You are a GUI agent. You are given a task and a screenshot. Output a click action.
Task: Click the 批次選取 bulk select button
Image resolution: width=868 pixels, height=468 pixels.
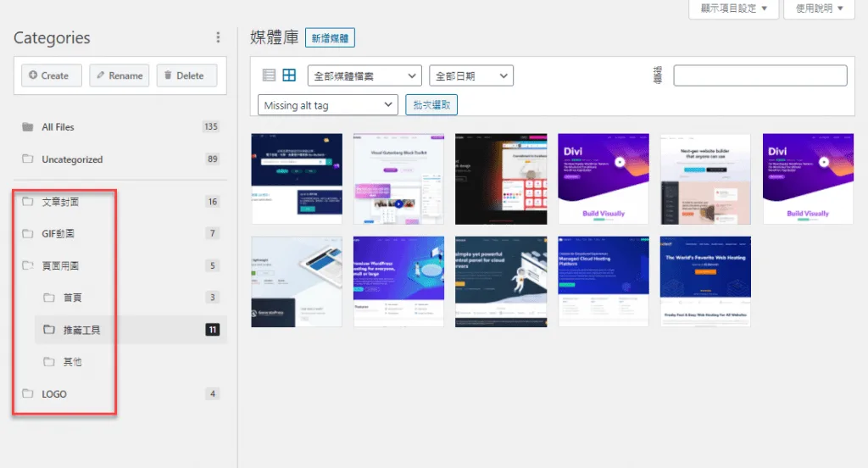click(431, 104)
